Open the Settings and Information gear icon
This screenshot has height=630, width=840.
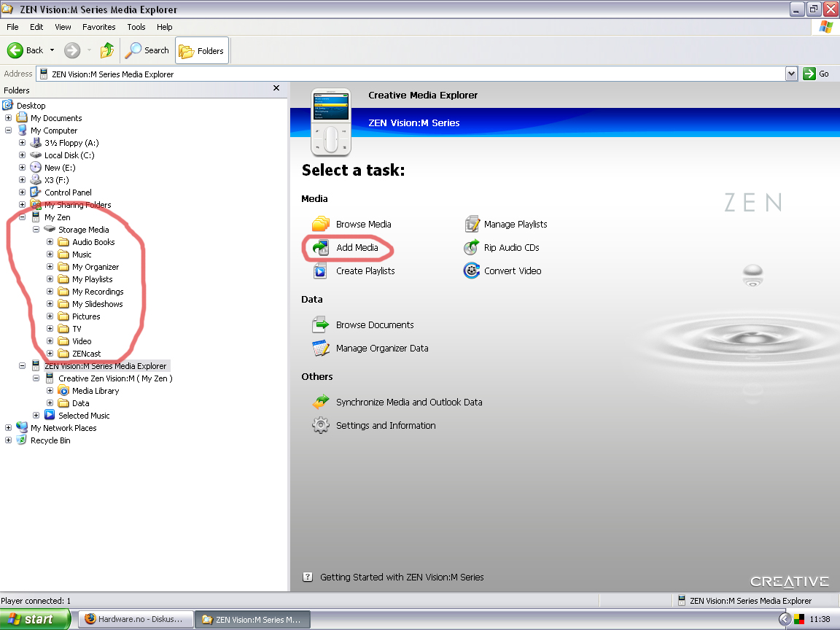tap(320, 425)
